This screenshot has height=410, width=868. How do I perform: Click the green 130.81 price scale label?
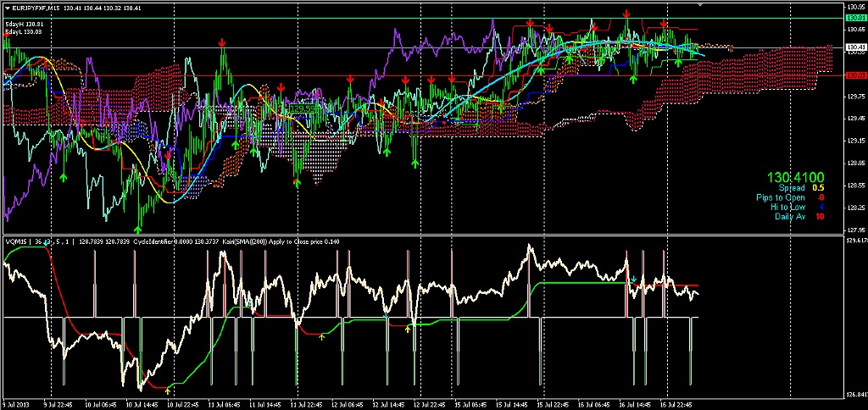[x=854, y=18]
